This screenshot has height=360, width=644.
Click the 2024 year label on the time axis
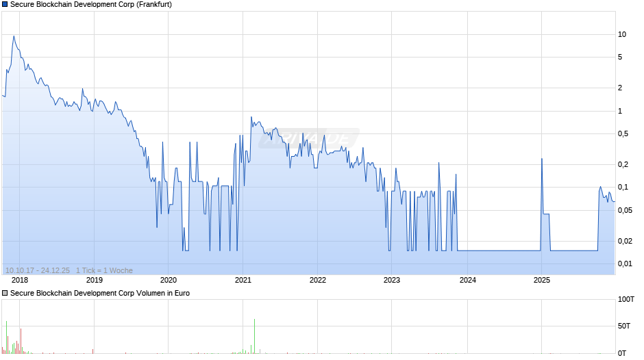point(467,281)
